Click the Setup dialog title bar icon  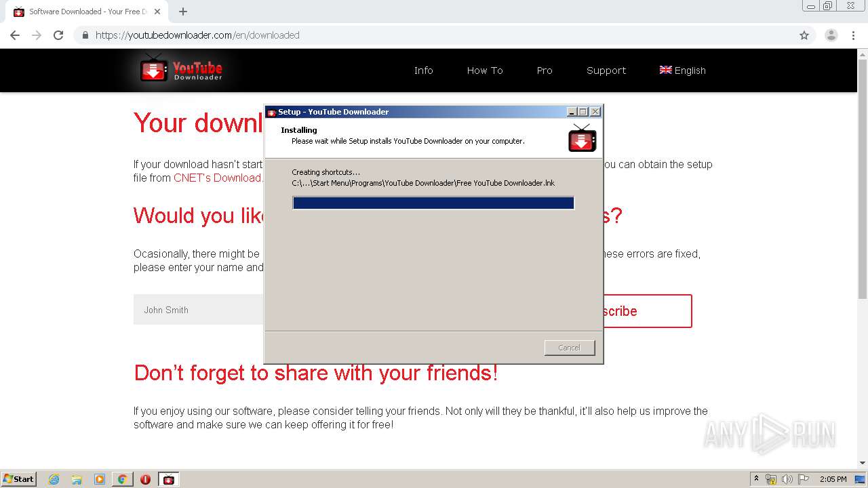(271, 113)
